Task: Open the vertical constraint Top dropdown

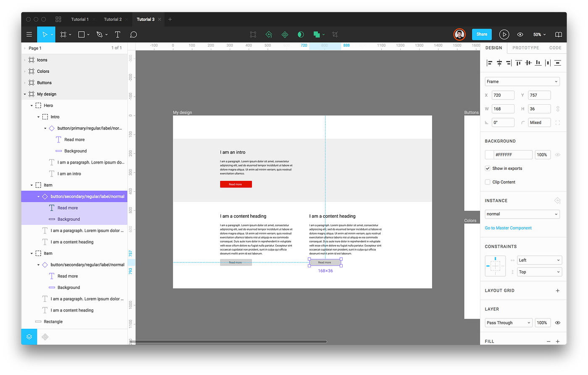Action: pyautogui.click(x=539, y=272)
